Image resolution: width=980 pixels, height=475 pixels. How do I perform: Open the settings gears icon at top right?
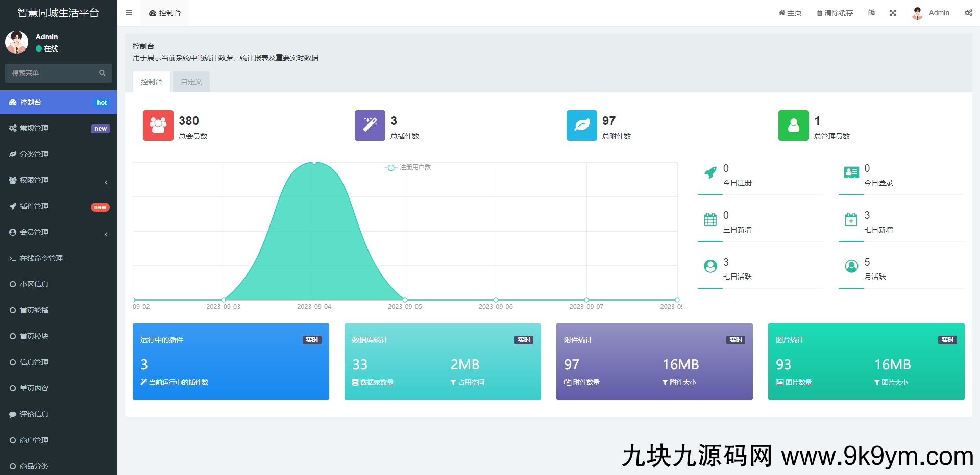click(968, 13)
